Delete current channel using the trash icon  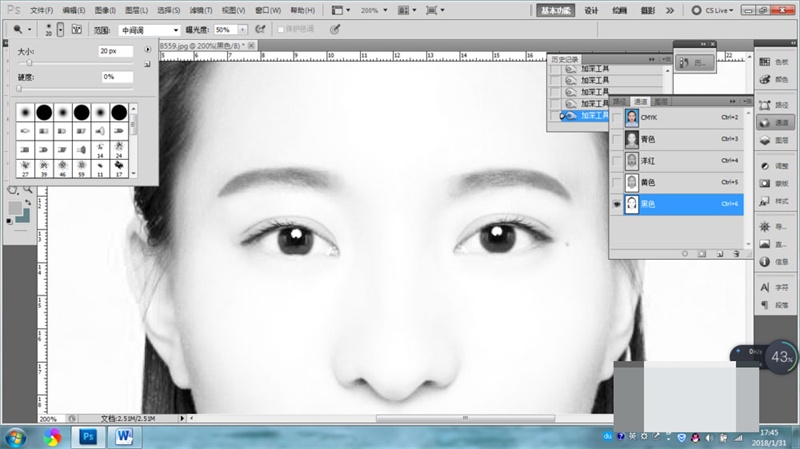735,254
